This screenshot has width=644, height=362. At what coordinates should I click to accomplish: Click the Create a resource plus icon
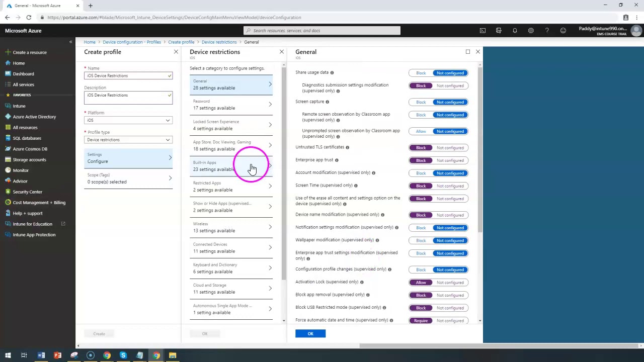click(8, 52)
